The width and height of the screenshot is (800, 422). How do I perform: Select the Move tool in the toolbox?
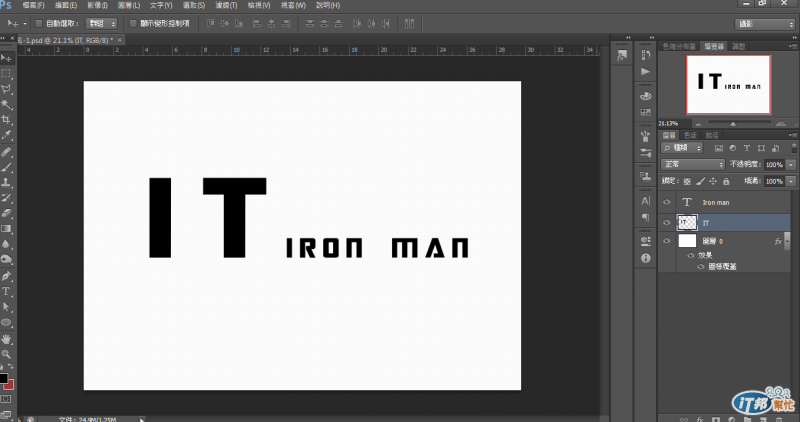pyautogui.click(x=6, y=58)
